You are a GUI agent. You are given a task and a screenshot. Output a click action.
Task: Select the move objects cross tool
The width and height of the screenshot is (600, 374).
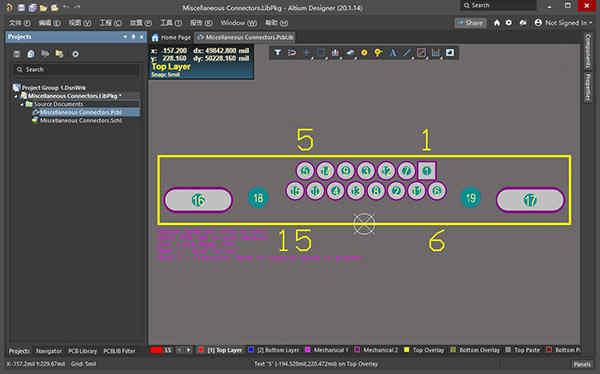307,52
